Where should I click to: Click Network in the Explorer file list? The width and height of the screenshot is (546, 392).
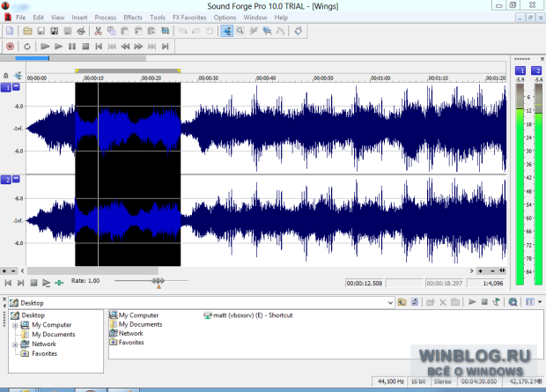127,334
